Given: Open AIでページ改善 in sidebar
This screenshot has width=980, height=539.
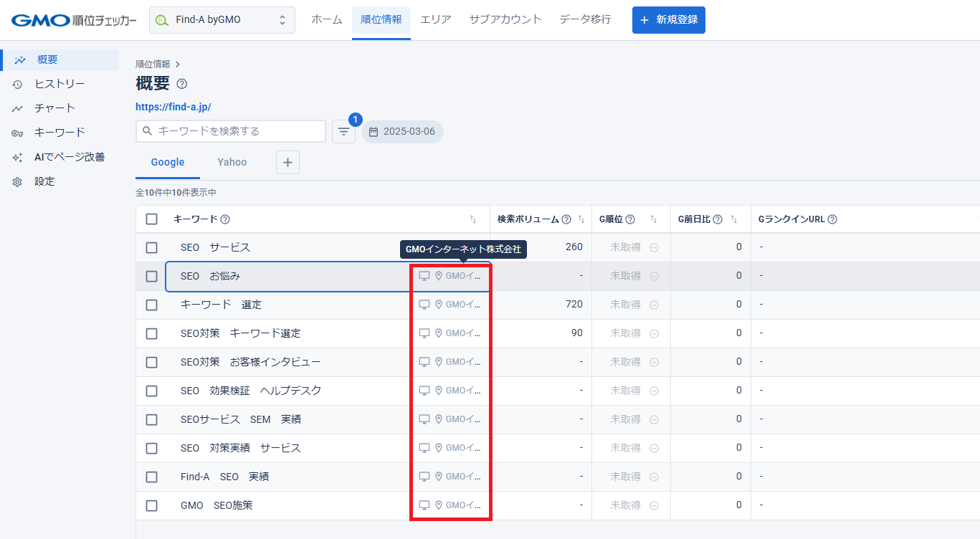Looking at the screenshot, I should [70, 157].
